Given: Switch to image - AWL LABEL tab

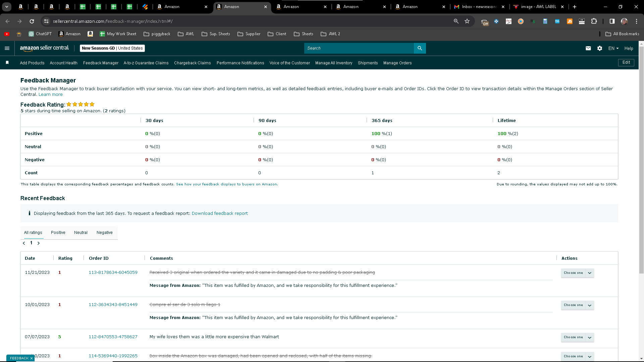Looking at the screenshot, I should pyautogui.click(x=538, y=7).
